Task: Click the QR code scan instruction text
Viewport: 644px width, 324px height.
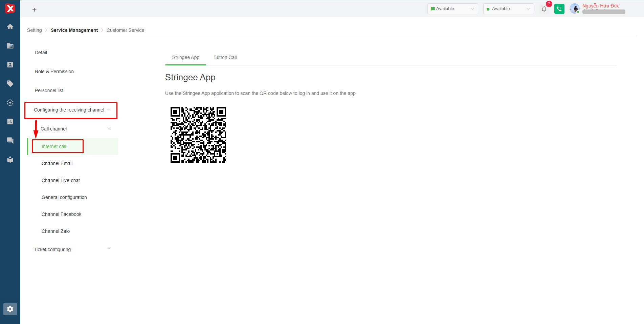Action: tap(260, 93)
